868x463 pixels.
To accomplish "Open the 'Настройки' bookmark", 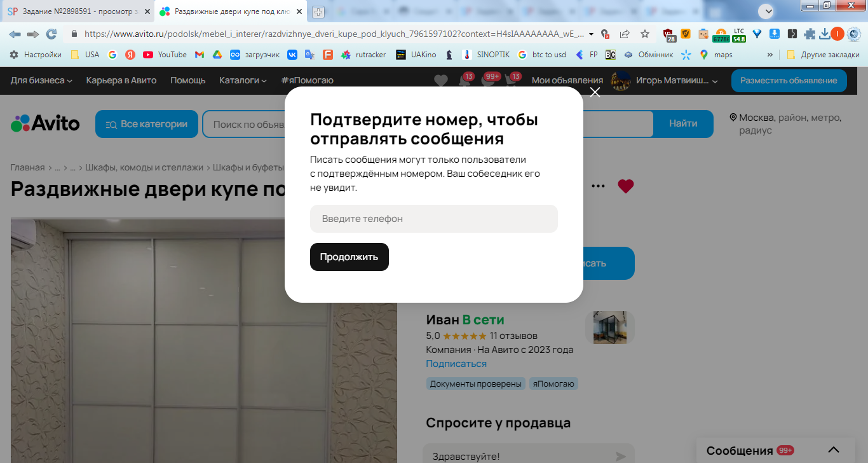I will tap(36, 55).
